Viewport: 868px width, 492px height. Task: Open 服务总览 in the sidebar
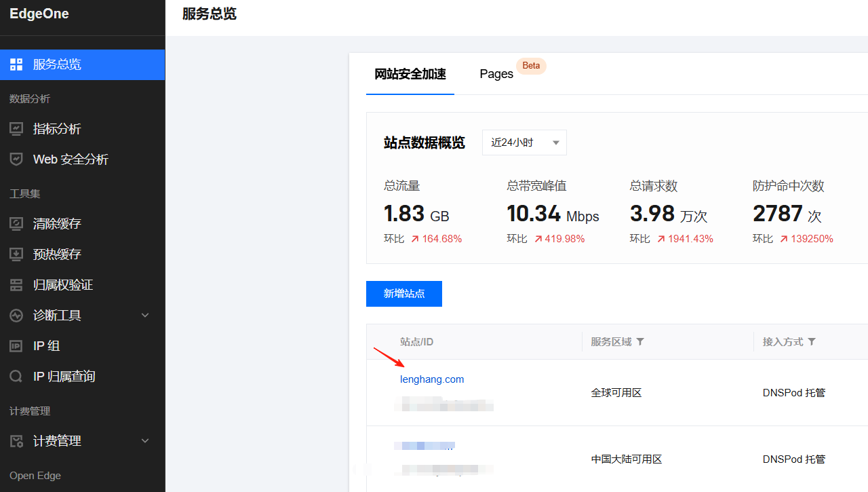coord(82,64)
